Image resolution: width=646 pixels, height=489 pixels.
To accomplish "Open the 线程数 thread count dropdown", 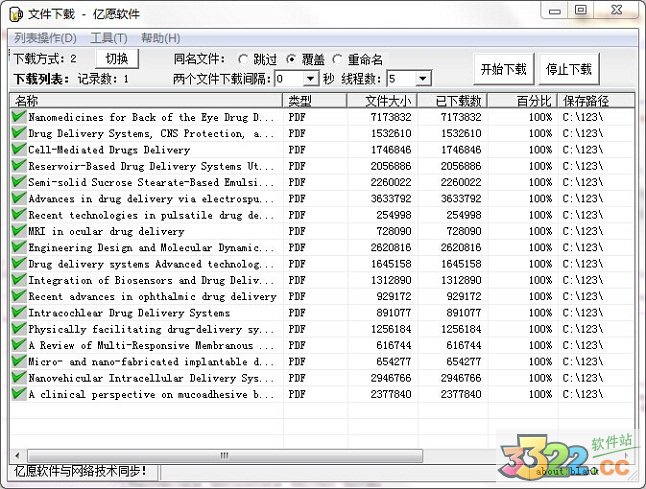I will point(423,78).
